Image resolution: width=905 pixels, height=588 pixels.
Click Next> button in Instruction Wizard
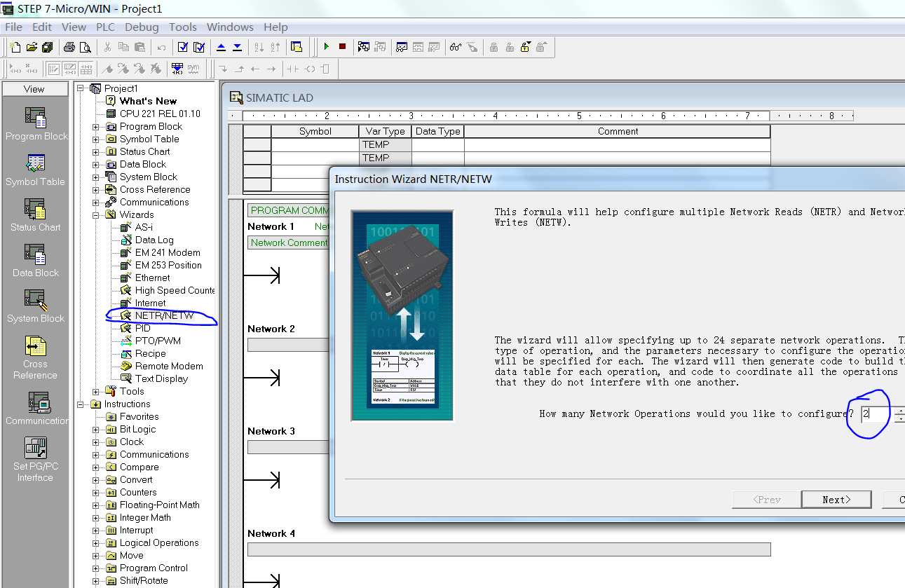click(x=836, y=500)
